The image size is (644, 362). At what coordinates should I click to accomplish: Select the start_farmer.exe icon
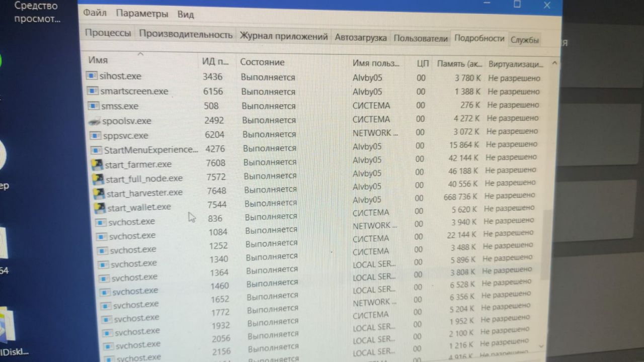98,164
